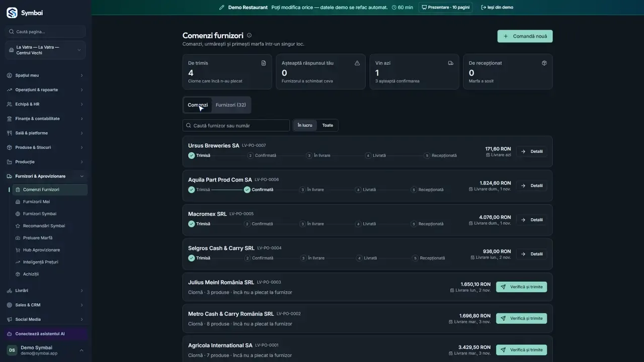Click the Produse & Stocuri sidebar icon
644x362 pixels.
coord(10,147)
